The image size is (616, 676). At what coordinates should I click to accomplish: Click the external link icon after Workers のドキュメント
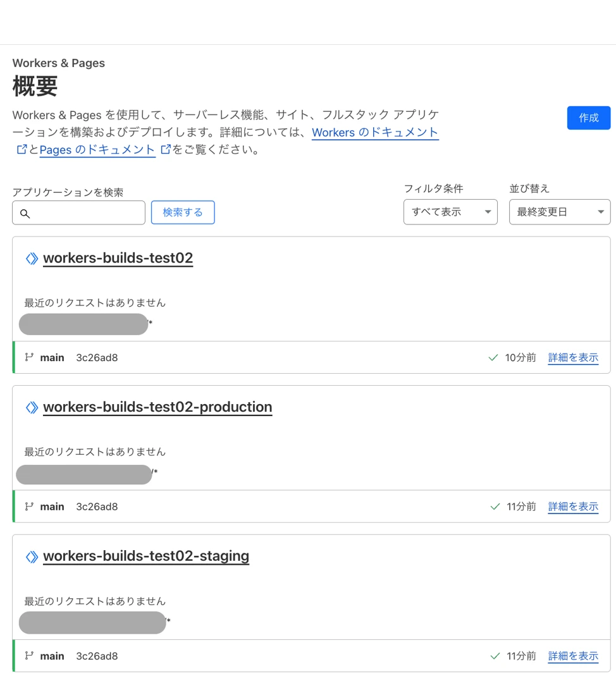[22, 150]
